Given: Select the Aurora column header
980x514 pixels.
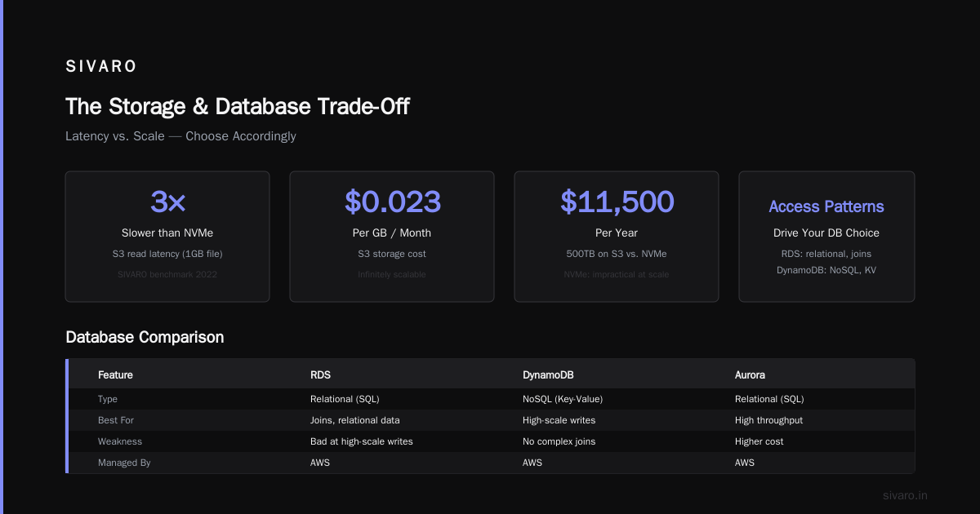Looking at the screenshot, I should [x=750, y=374].
